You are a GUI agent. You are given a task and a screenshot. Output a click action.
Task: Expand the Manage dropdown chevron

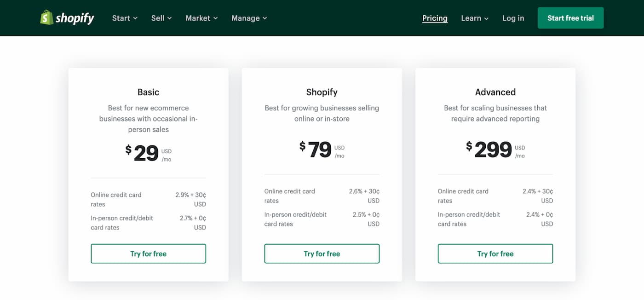point(265,18)
